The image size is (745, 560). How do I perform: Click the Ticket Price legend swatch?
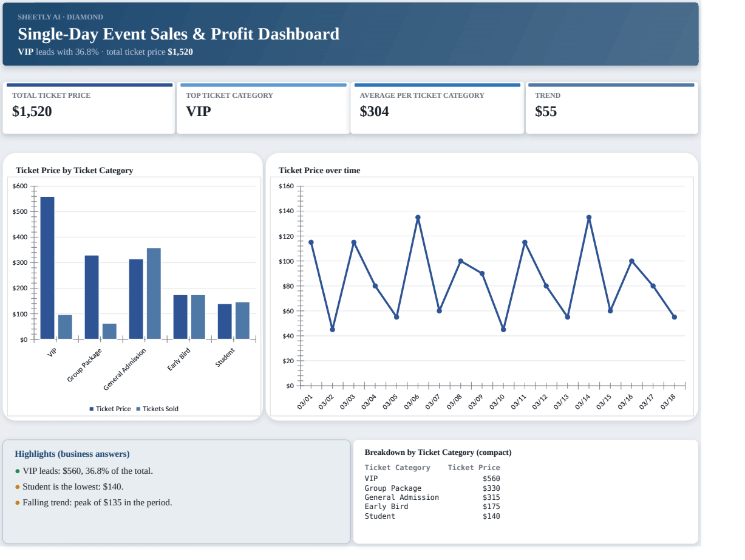[92, 409]
